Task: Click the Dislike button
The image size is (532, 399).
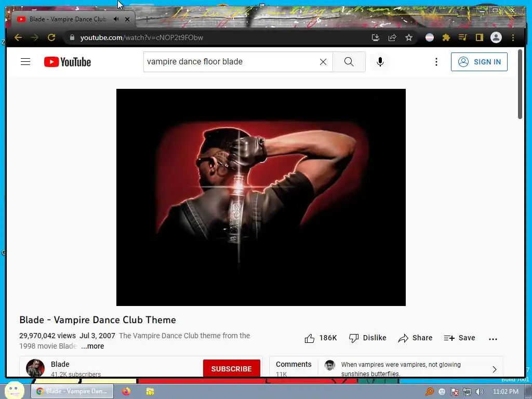Action: (367, 338)
